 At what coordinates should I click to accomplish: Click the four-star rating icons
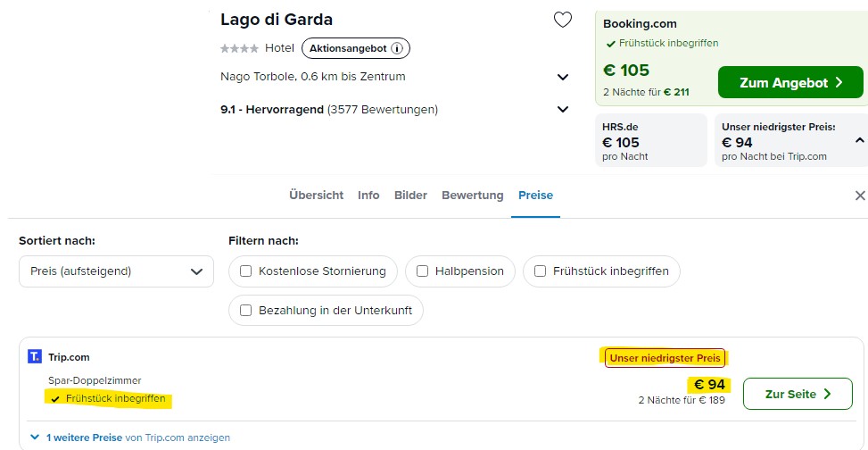[x=239, y=49]
